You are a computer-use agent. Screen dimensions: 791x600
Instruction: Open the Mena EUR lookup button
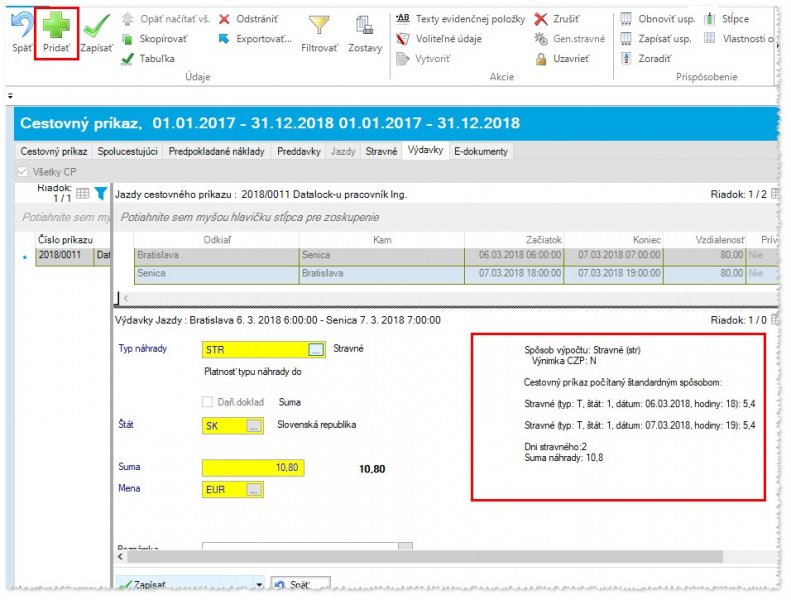coord(254,490)
